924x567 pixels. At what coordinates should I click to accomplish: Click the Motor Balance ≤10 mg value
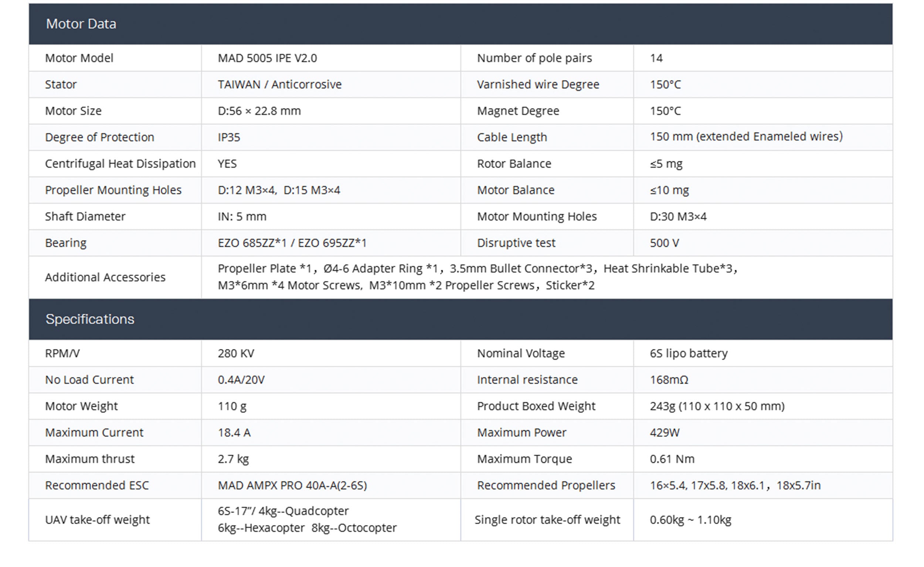(x=669, y=190)
